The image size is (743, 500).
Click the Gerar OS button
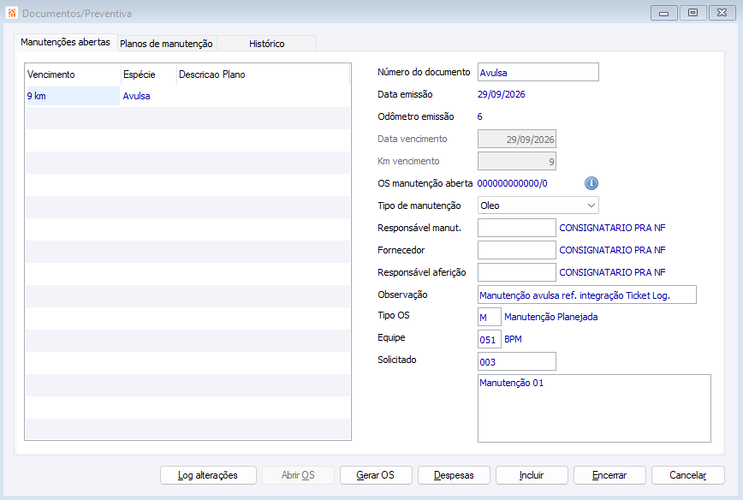point(375,475)
